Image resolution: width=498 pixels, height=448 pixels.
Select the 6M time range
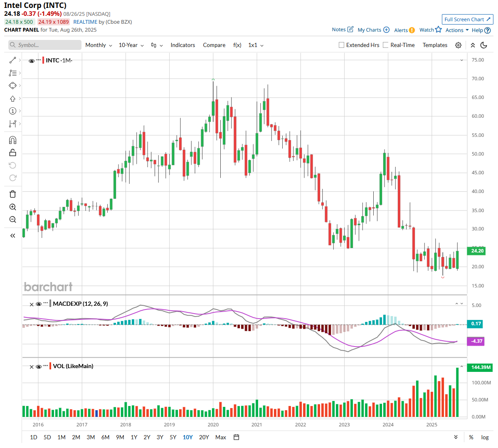pyautogui.click(x=106, y=437)
